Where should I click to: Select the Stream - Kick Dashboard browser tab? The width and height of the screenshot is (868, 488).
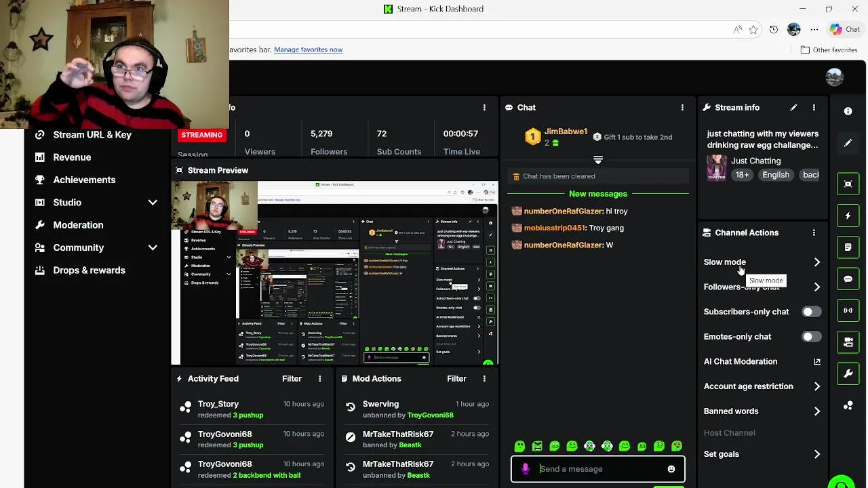click(x=434, y=9)
